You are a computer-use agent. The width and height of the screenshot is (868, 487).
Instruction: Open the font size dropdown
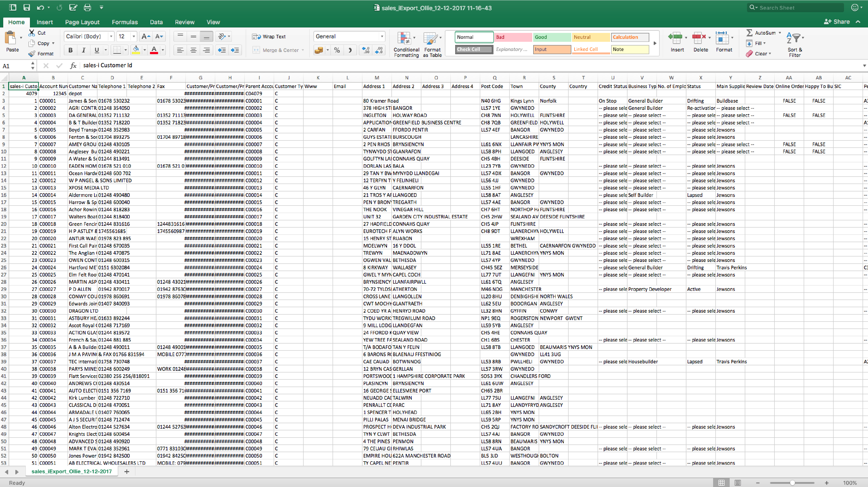point(134,36)
